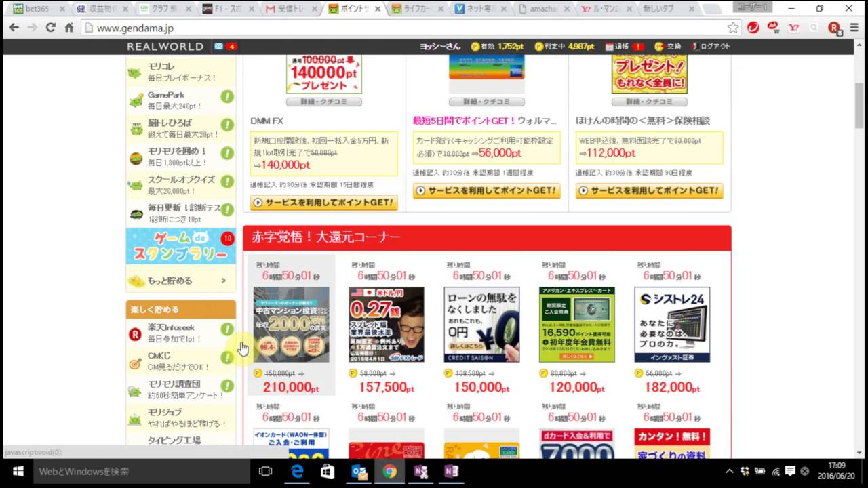Click ログアウト link in top bar
Image resolution: width=868 pixels, height=488 pixels.
[x=711, y=47]
